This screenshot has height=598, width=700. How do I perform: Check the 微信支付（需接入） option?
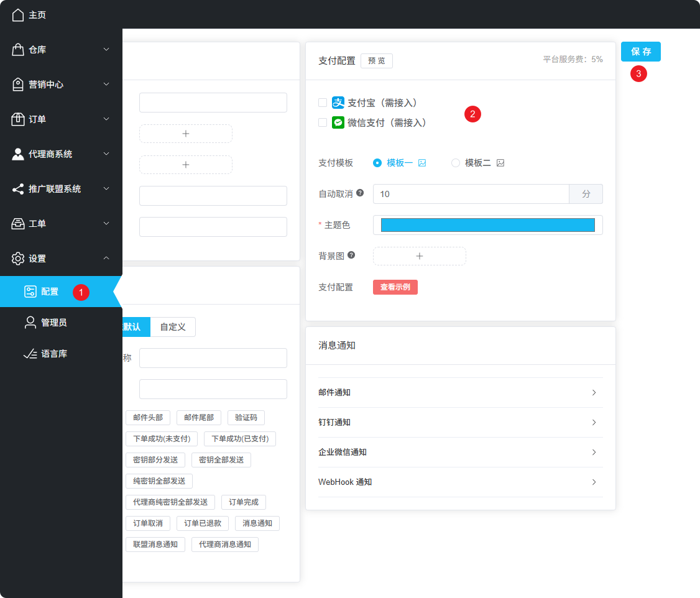pyautogui.click(x=323, y=122)
